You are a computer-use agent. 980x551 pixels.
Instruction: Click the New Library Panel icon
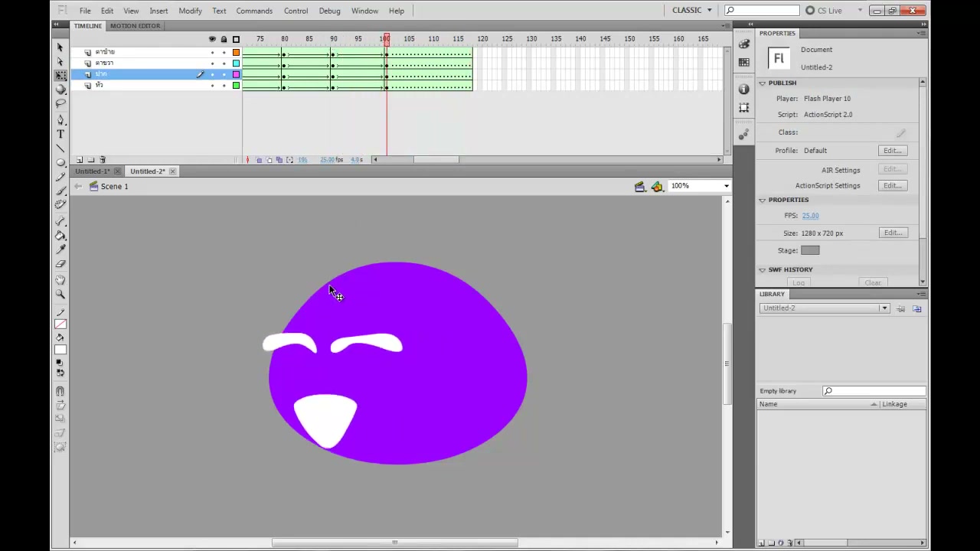click(x=917, y=308)
